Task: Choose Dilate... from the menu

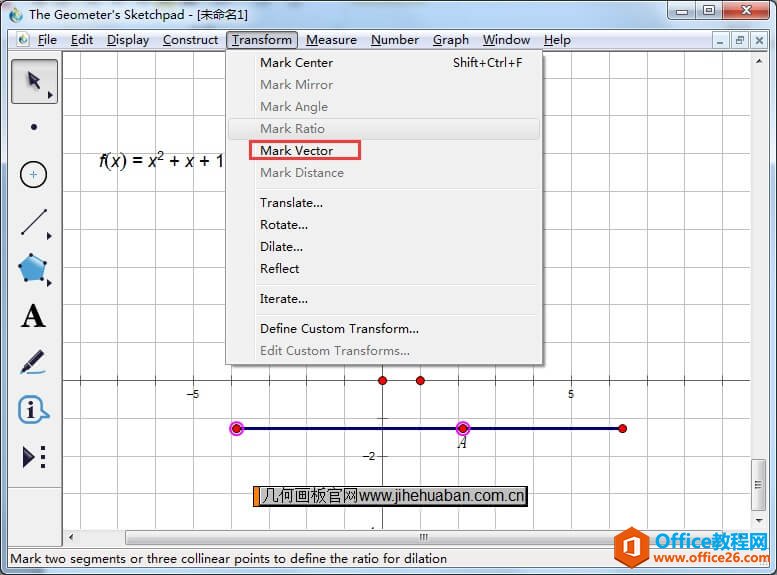Action: pyautogui.click(x=384, y=246)
